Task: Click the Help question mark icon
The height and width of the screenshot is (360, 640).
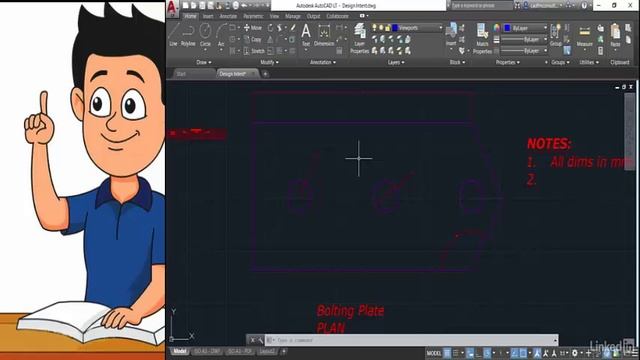Action: 584,5
